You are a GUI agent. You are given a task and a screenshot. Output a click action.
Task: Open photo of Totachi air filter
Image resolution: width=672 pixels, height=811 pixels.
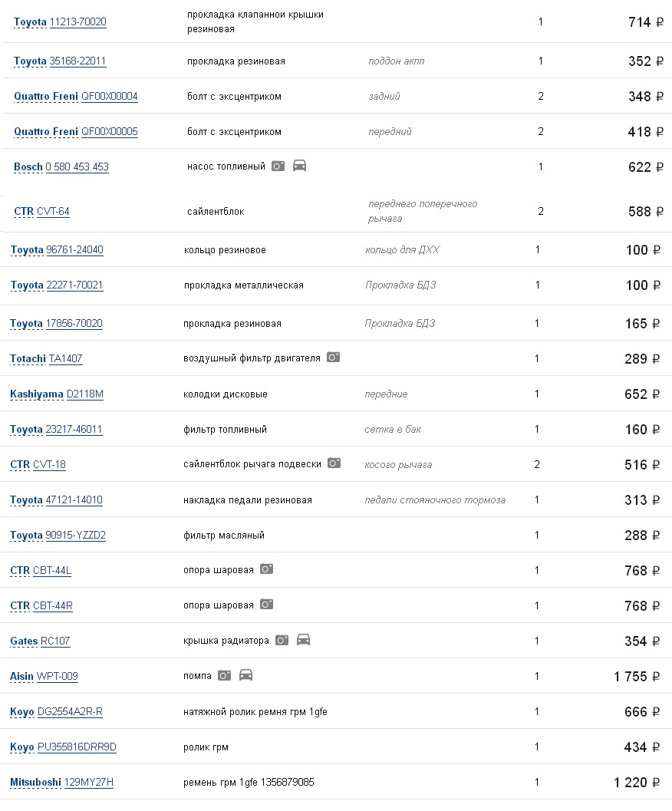click(333, 358)
